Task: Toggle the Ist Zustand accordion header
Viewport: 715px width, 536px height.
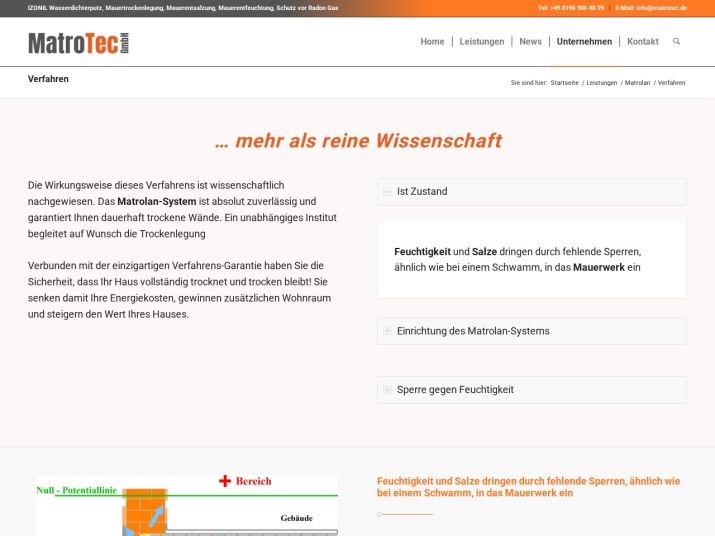Action: pyautogui.click(x=532, y=192)
